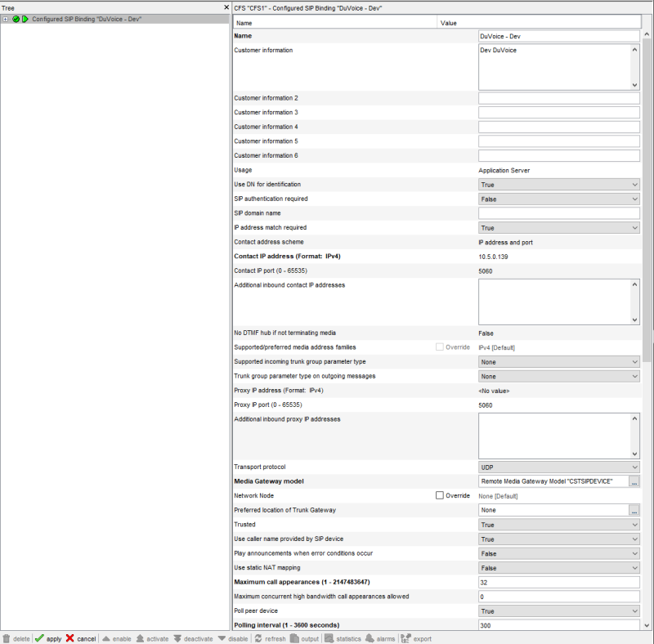Click the disable toolbar icon
Image resolution: width=654 pixels, height=644 pixels.
click(x=222, y=638)
